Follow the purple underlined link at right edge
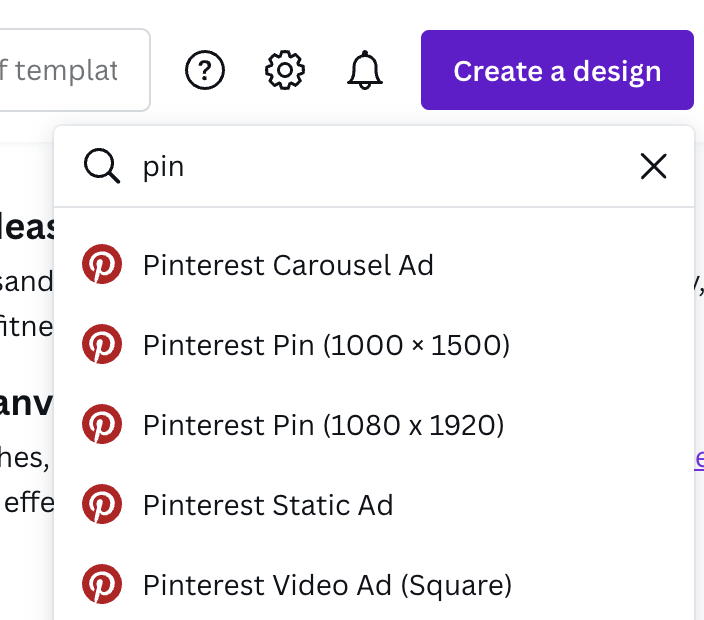 tap(698, 457)
